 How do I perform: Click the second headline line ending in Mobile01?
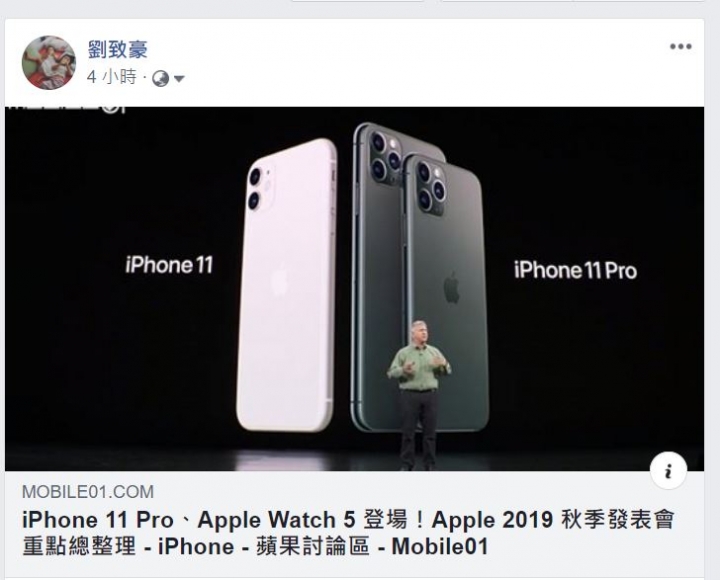tap(255, 546)
